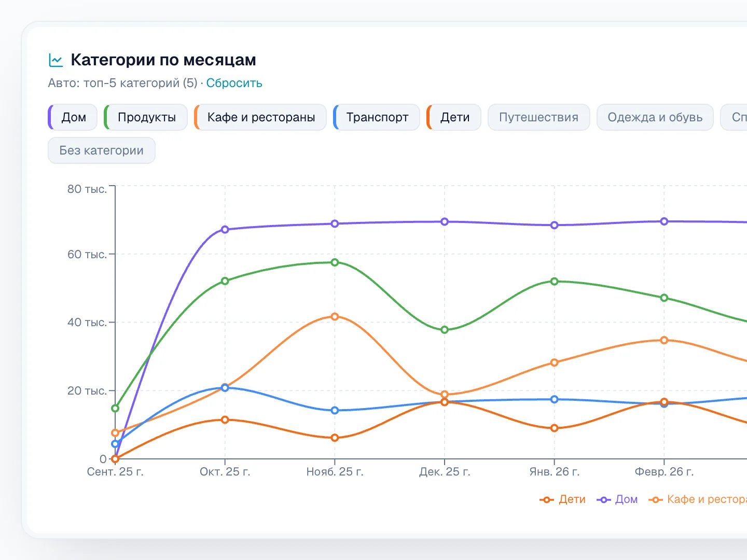Click the Сбросить reset link
Image resolution: width=747 pixels, height=560 pixels.
[234, 83]
